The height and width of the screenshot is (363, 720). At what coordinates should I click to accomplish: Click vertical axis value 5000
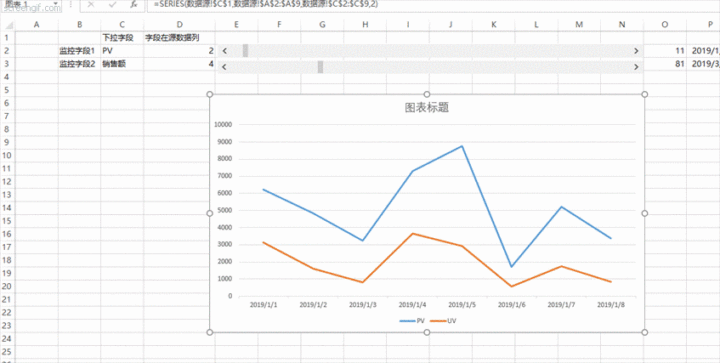225,210
